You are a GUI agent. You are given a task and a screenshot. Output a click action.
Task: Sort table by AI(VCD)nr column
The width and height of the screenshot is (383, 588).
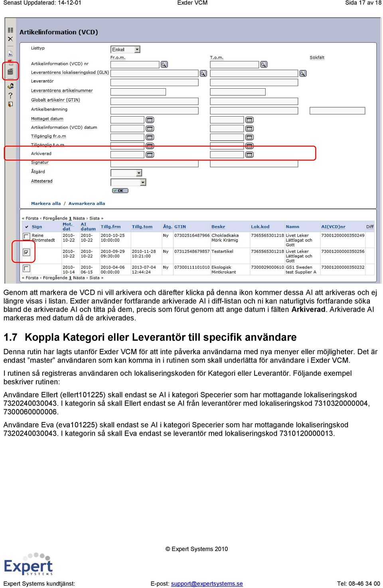pos(333,227)
